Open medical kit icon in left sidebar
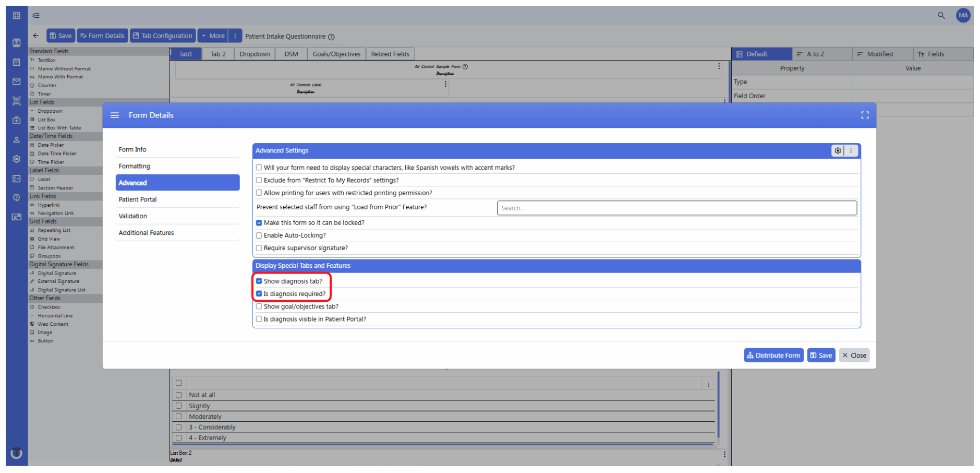This screenshot has height=473, width=980. point(17,121)
